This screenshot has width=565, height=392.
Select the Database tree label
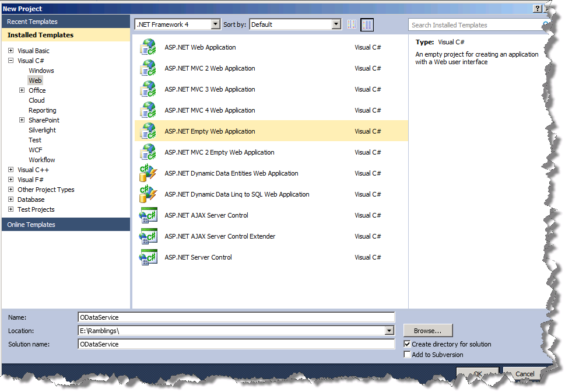31,199
